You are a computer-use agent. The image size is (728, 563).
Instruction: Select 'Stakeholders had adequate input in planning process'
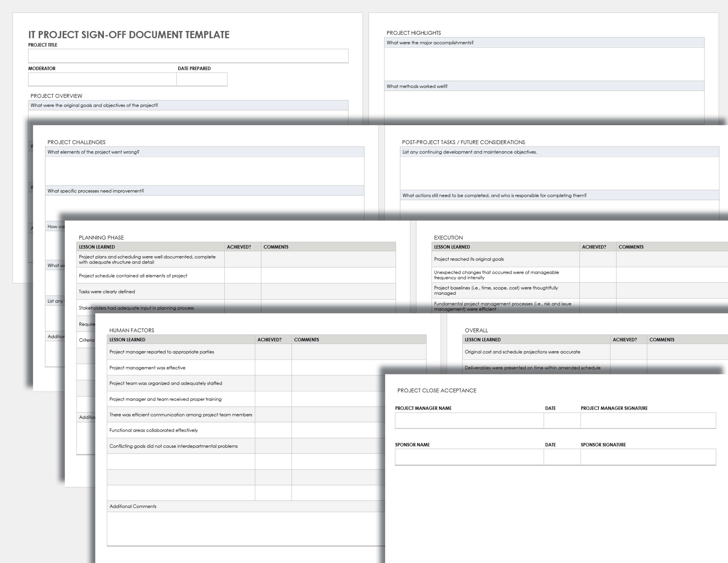(x=136, y=308)
